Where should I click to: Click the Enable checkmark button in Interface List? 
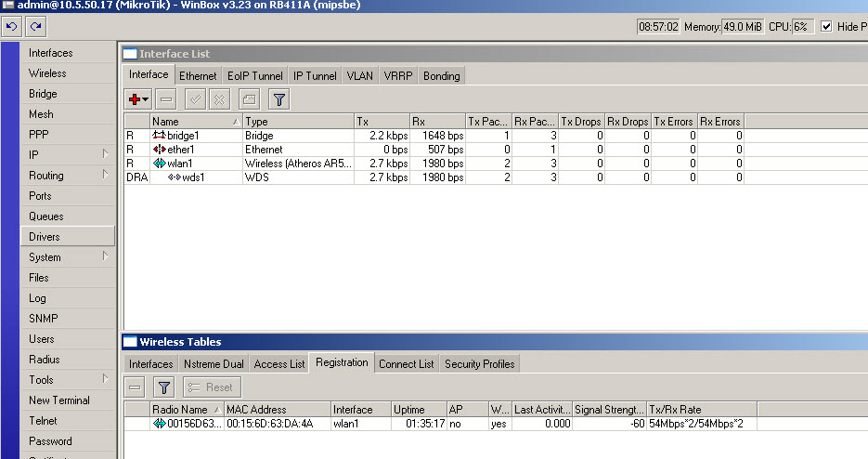click(195, 99)
